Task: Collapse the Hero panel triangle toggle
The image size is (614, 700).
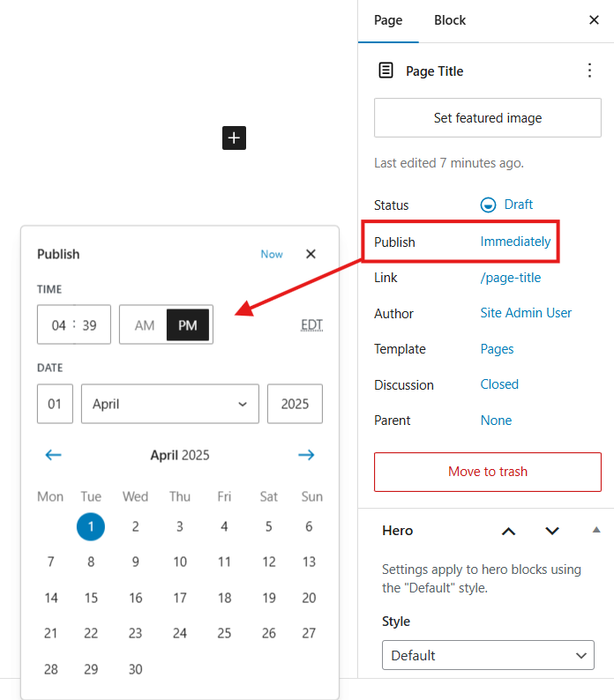Action: point(596,530)
